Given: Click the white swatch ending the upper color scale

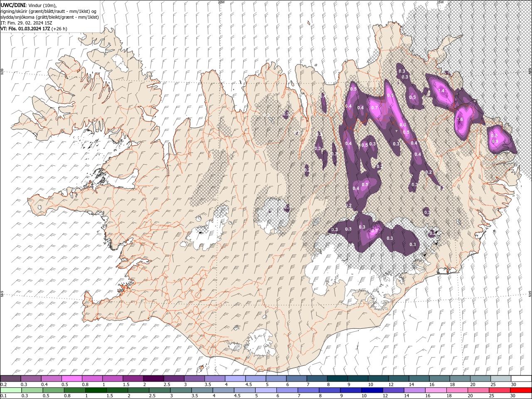Looking at the screenshot, I should pos(521,379).
